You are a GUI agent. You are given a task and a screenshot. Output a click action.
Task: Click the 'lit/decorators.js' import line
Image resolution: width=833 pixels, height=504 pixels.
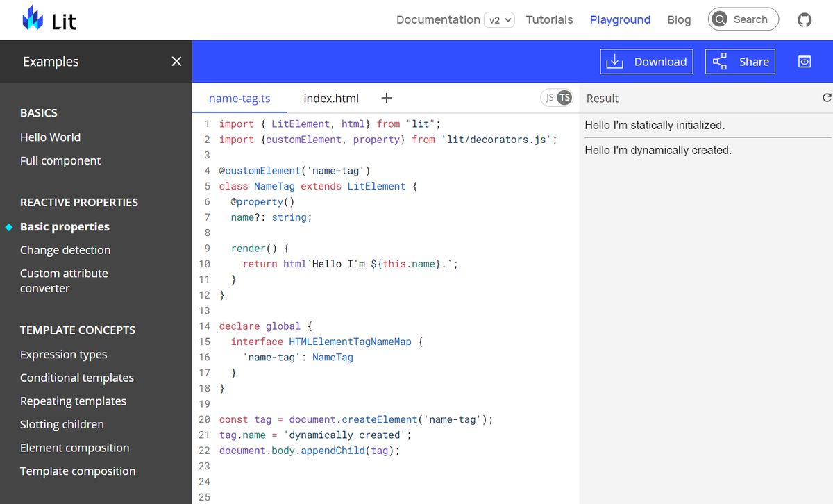[388, 140]
